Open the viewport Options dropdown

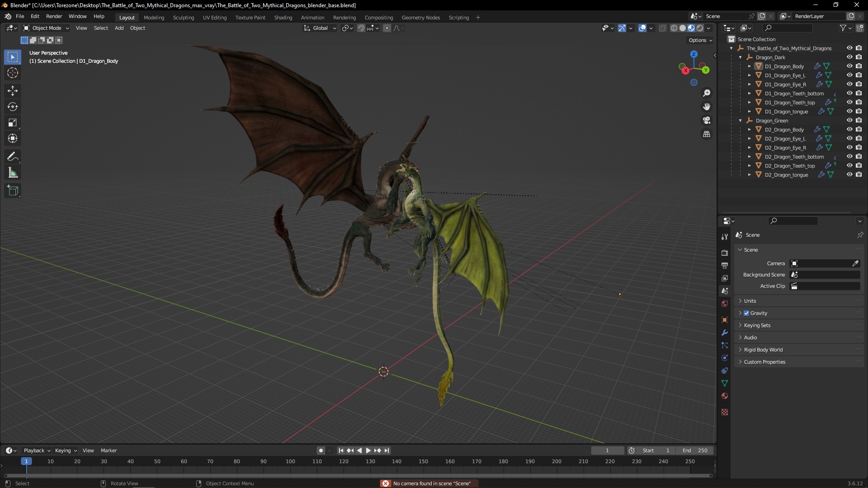pyautogui.click(x=700, y=40)
